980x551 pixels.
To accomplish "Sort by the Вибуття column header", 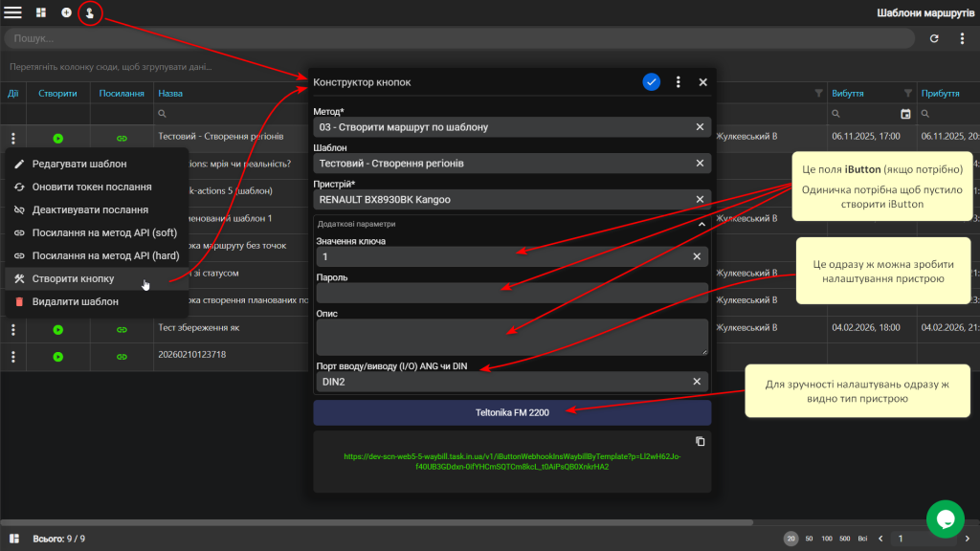I will [x=848, y=93].
